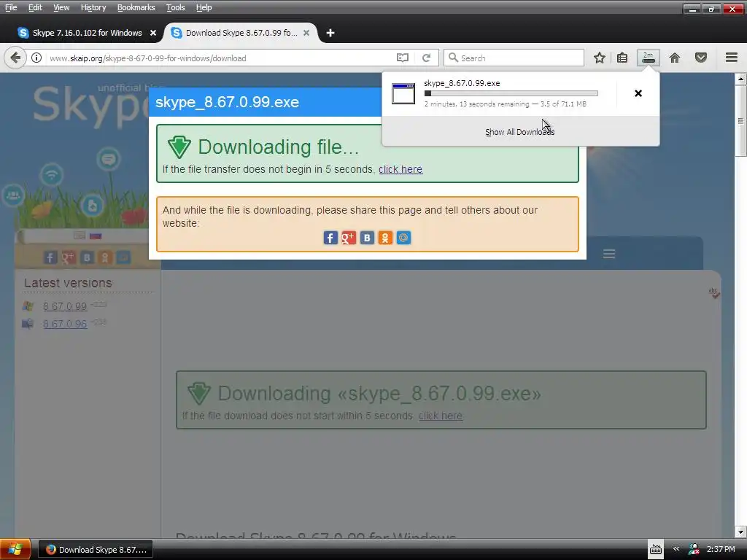
Task: Open the View menu
Action: click(x=61, y=7)
